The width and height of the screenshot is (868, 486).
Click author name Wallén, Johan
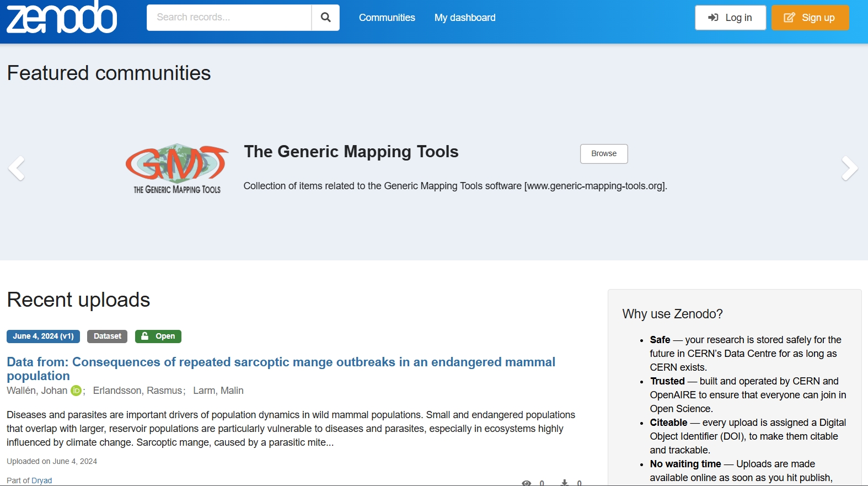click(37, 391)
